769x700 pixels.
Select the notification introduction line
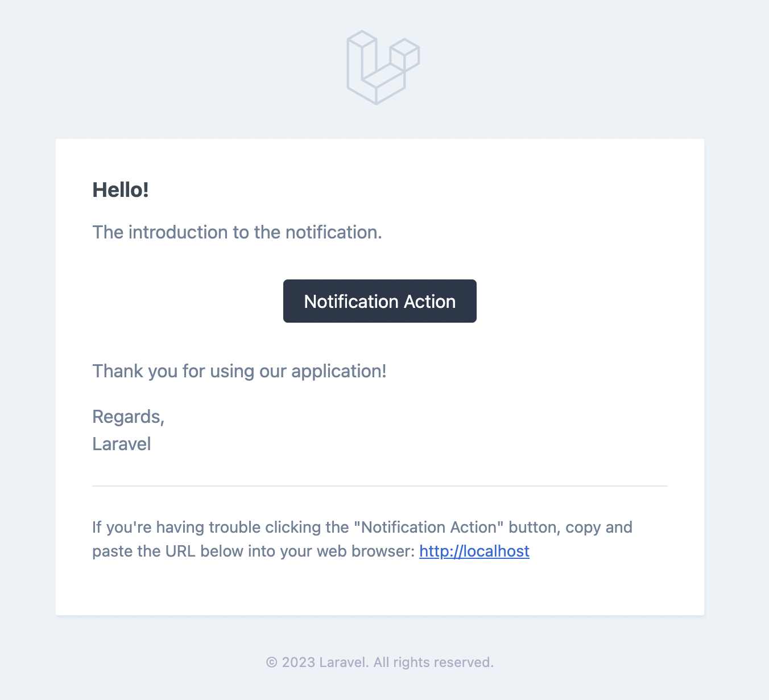coord(237,232)
